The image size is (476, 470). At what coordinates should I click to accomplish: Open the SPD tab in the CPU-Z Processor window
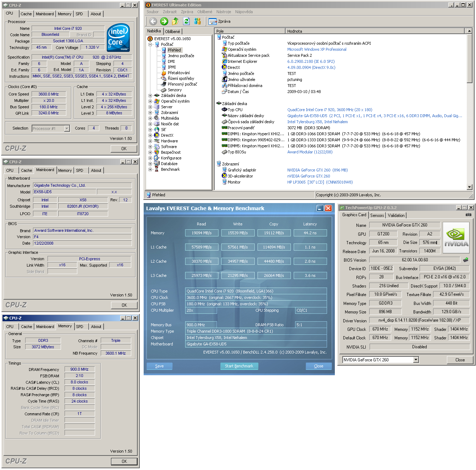tap(79, 14)
